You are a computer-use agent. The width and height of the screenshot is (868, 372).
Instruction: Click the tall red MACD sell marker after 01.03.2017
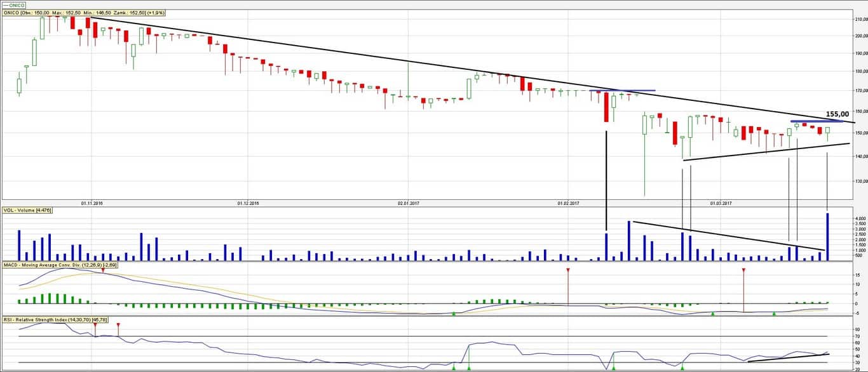pos(743,271)
